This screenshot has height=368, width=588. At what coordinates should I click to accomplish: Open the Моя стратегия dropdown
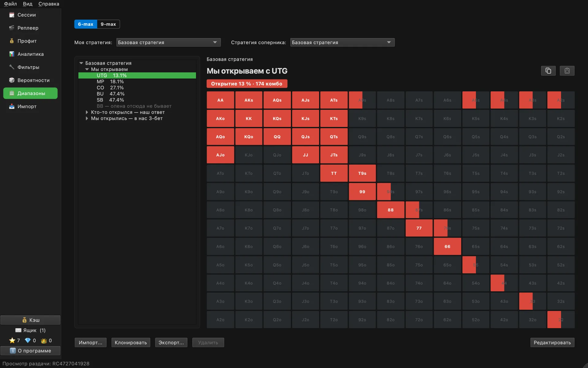click(x=168, y=42)
